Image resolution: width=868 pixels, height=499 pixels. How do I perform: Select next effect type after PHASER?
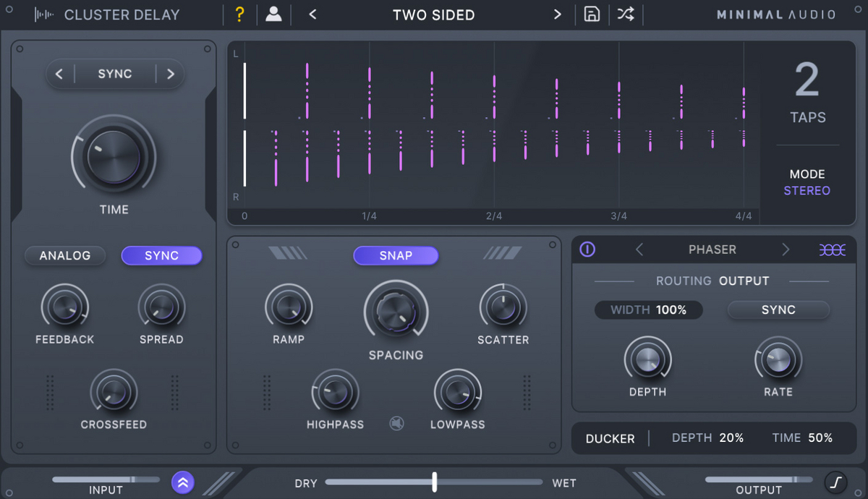click(786, 249)
